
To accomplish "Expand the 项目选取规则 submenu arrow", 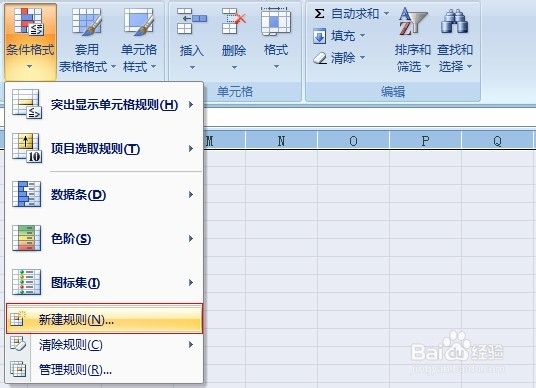I will click(191, 148).
